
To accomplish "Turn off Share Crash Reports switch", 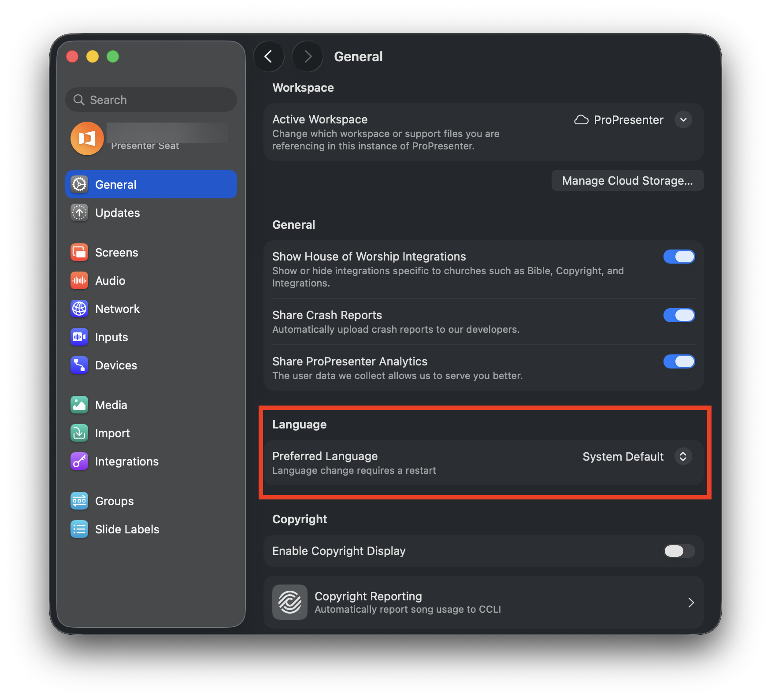I will coord(679,315).
